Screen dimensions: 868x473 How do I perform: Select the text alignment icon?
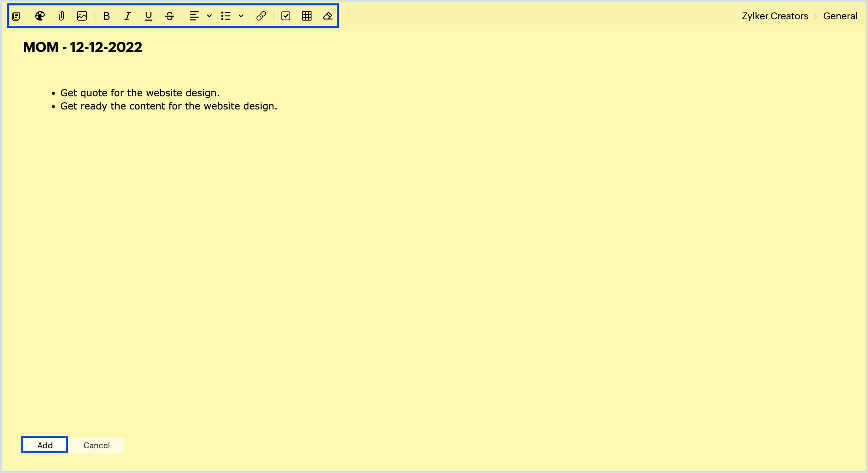[x=195, y=16]
